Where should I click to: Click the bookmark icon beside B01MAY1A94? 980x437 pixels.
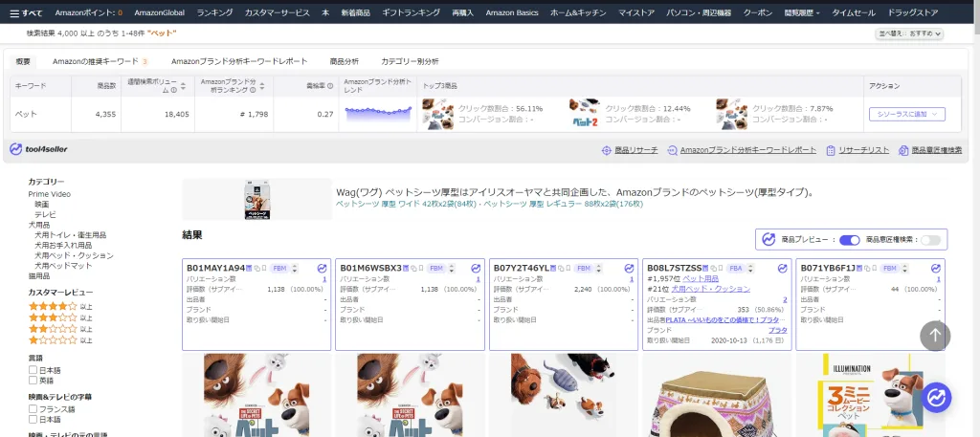click(264, 268)
